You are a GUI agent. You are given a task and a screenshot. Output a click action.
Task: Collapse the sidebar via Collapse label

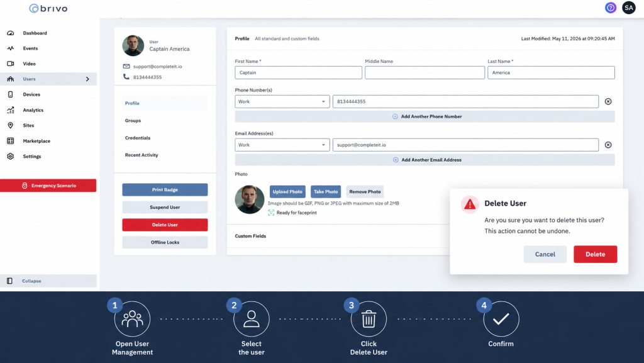(31, 281)
